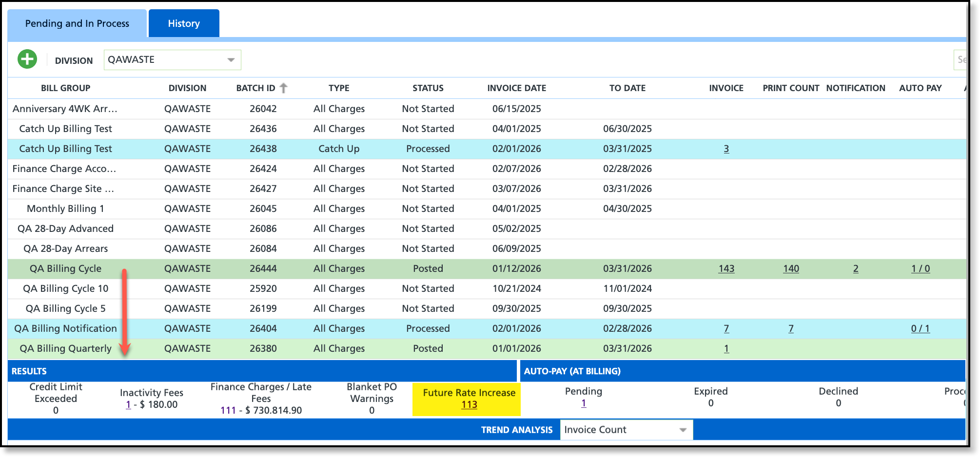Click to date 11/01/2024
This screenshot has height=457, width=980.
(627, 289)
